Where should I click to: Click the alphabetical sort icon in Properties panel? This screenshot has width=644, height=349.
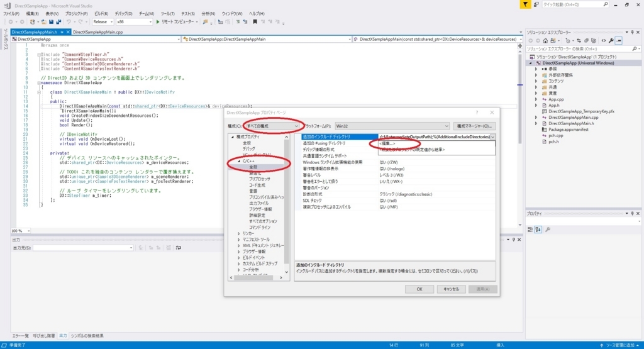coord(538,230)
